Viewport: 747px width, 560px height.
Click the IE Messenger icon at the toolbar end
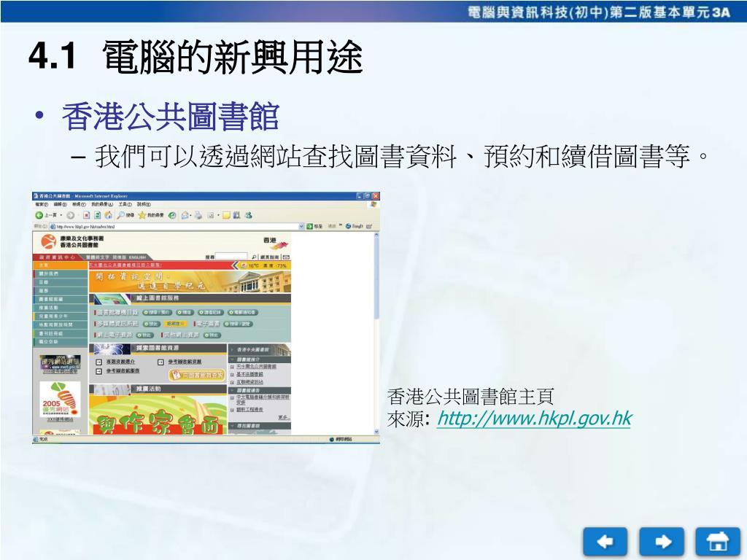tap(248, 215)
